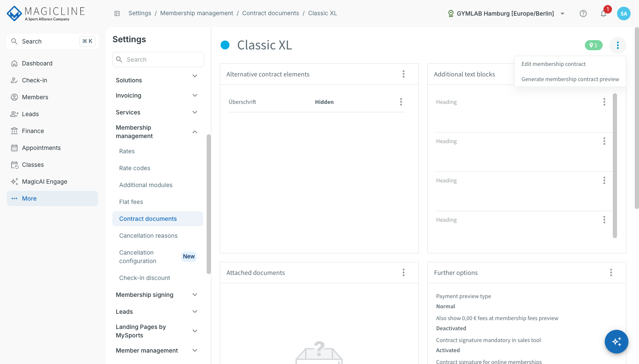Select the More navigation item
The width and height of the screenshot is (639, 364).
click(52, 198)
